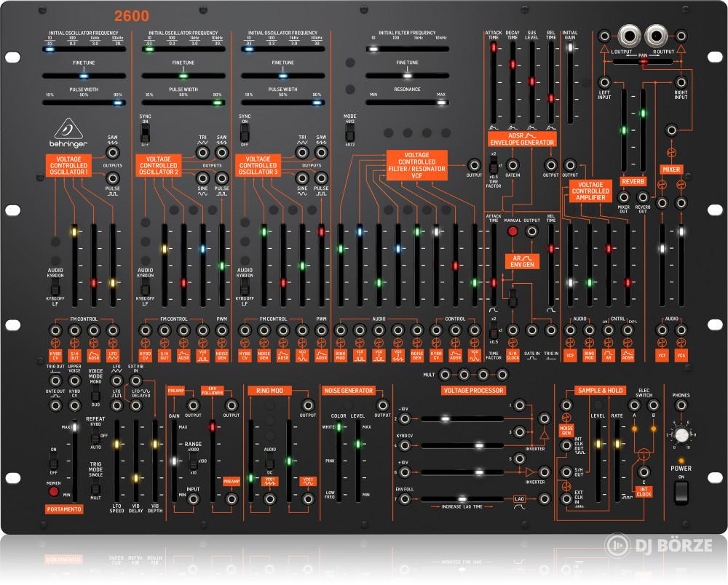Click the Preamp INPUT jack
728x585 pixels.
pyautogui.click(x=193, y=499)
